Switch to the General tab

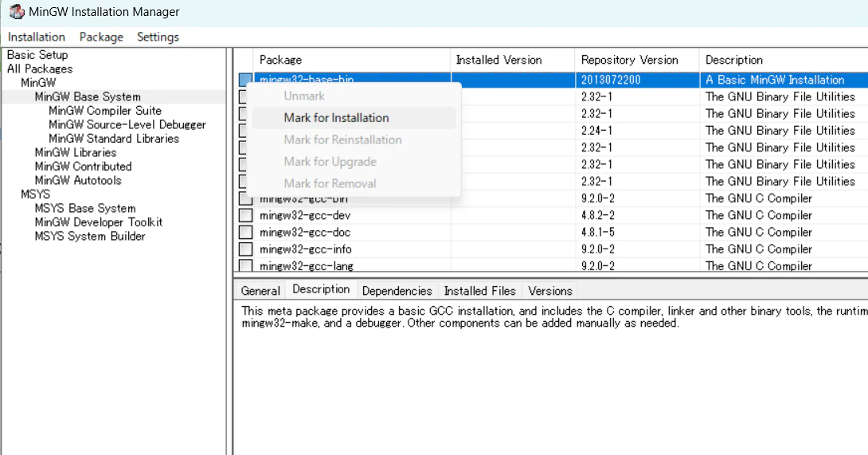coord(260,291)
